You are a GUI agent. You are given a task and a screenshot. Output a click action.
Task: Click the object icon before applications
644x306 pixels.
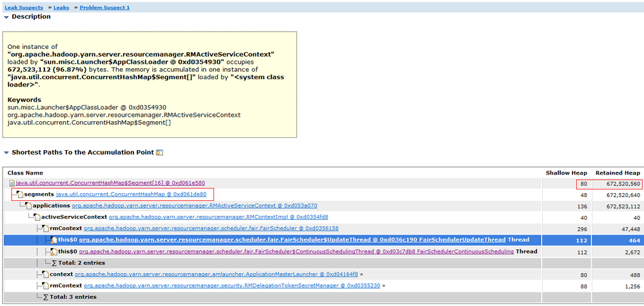pyautogui.click(x=28, y=206)
